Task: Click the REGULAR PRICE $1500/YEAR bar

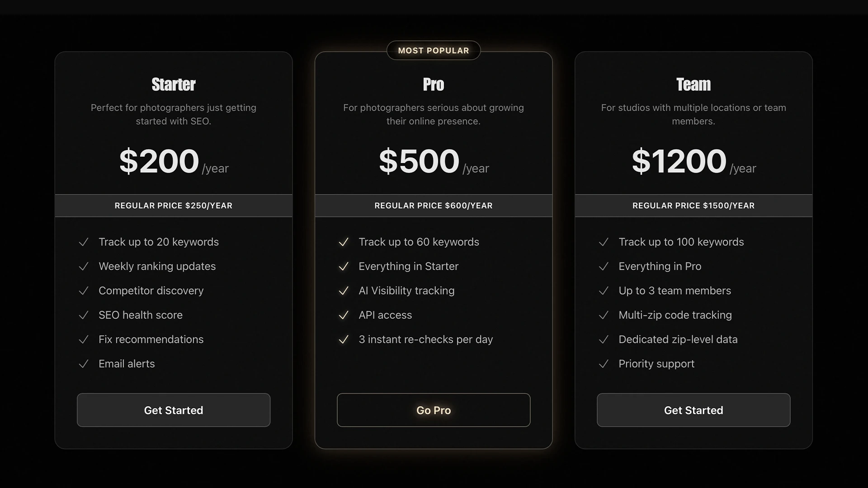Action: (x=693, y=206)
